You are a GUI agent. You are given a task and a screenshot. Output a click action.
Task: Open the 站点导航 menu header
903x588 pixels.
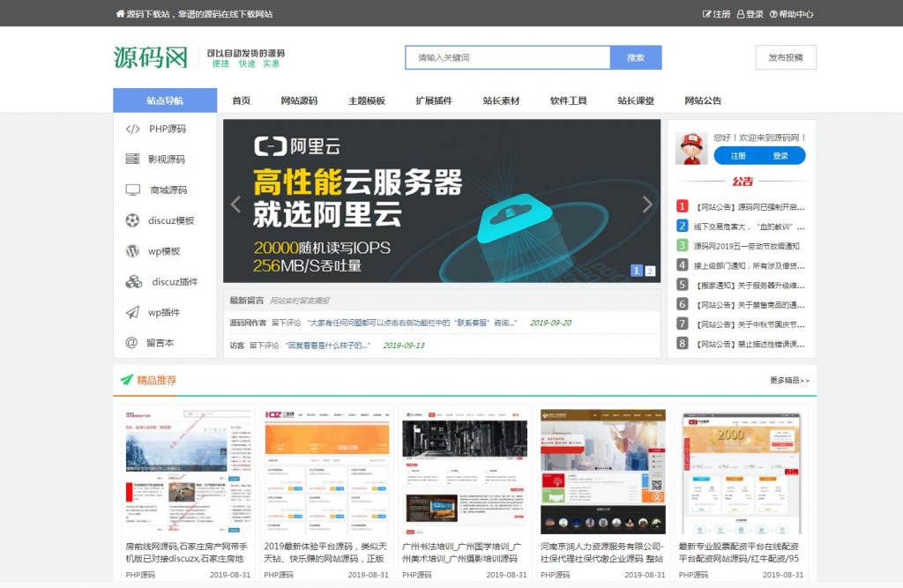[165, 100]
